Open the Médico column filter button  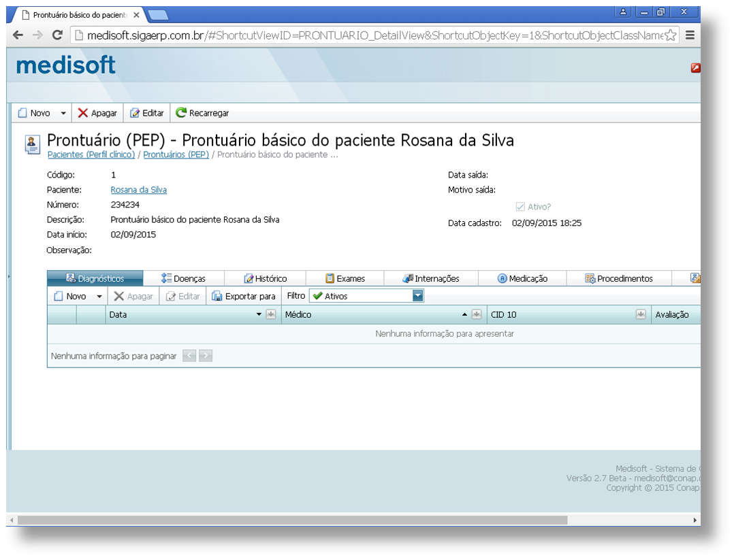pyautogui.click(x=477, y=314)
